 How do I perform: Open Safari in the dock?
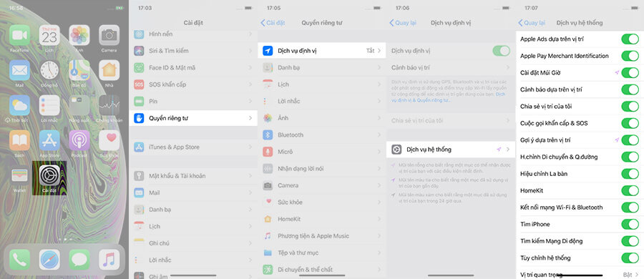(49, 260)
